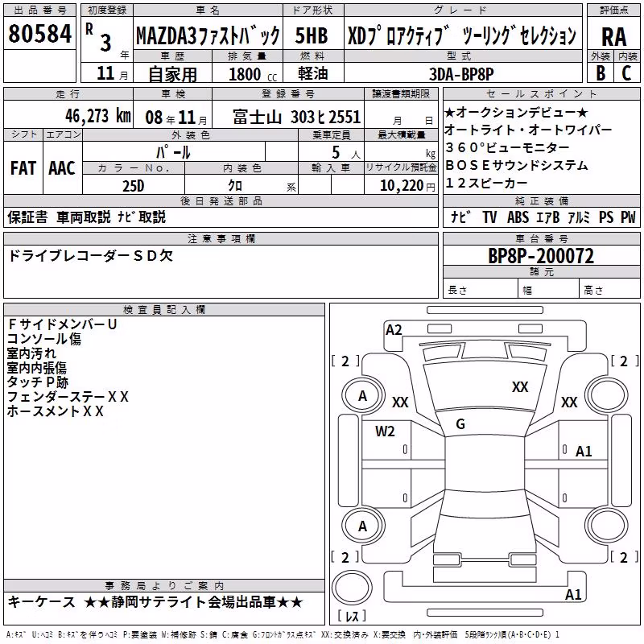This screenshot has width=644, height=644.
Task: Select the mileage 46,273 km
Action: click(x=97, y=116)
